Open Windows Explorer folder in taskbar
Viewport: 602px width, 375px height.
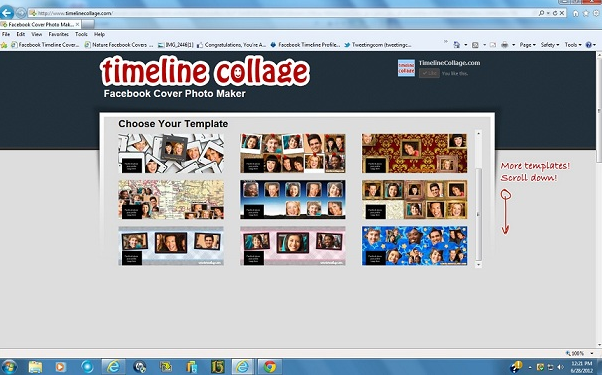[x=35, y=367]
